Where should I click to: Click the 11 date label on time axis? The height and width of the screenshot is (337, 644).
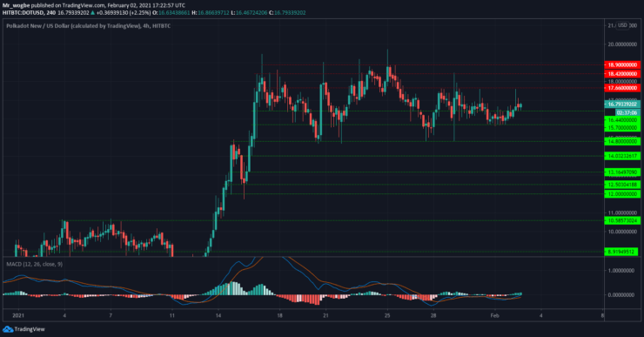tap(172, 315)
